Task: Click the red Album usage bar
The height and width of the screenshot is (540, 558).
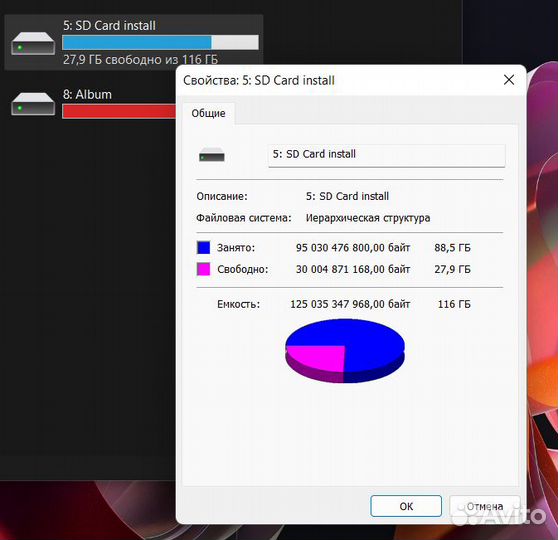Action: point(119,111)
